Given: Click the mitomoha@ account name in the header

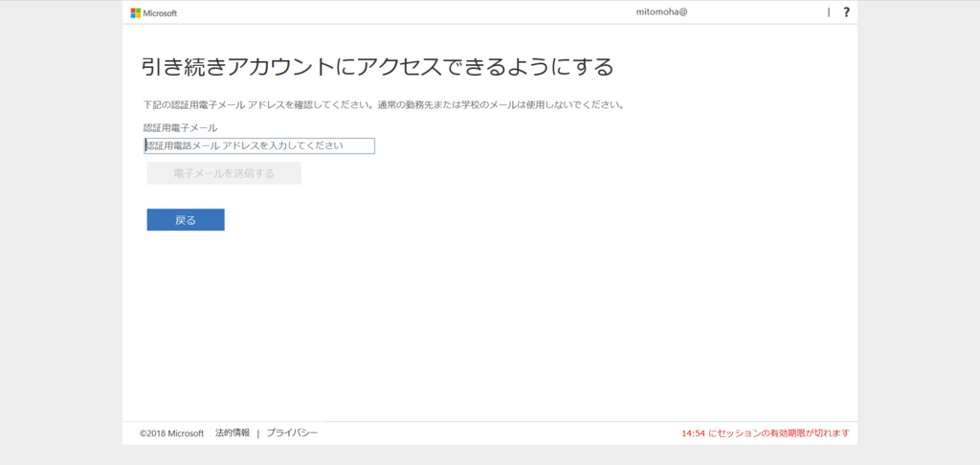Looking at the screenshot, I should tap(661, 11).
